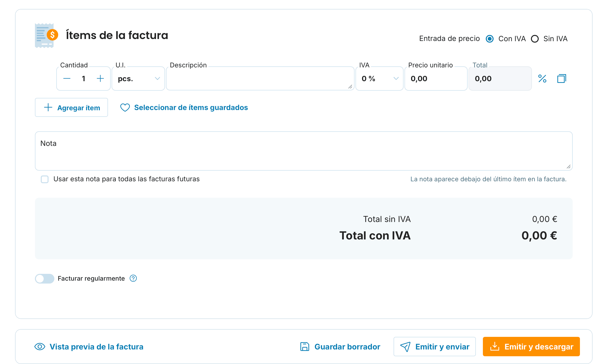Click the duplicate item icon
The image size is (611, 364).
pyautogui.click(x=561, y=79)
